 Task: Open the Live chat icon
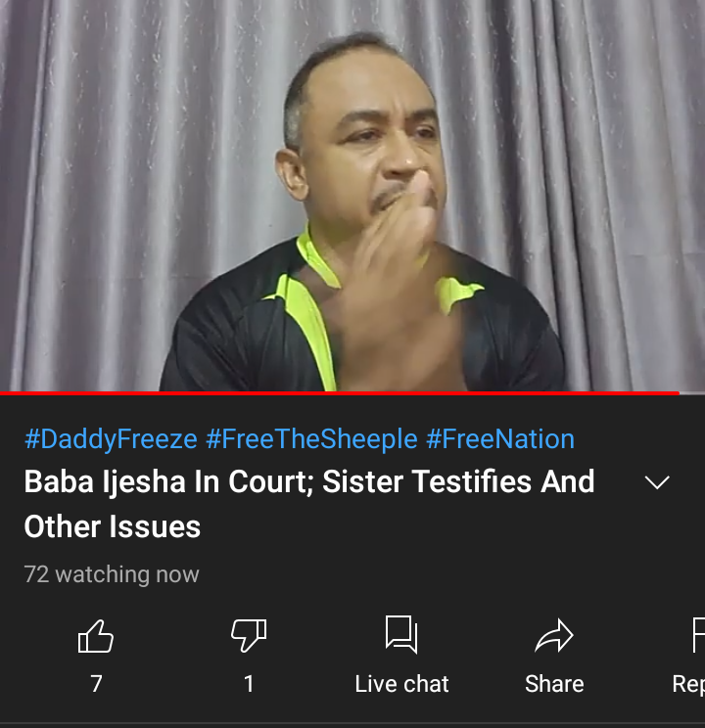[x=401, y=634]
